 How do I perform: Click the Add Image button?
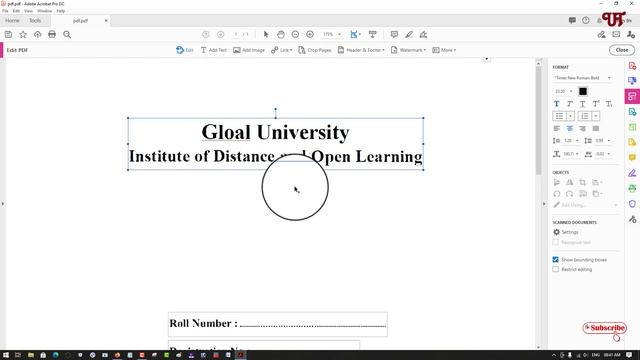pyautogui.click(x=249, y=50)
